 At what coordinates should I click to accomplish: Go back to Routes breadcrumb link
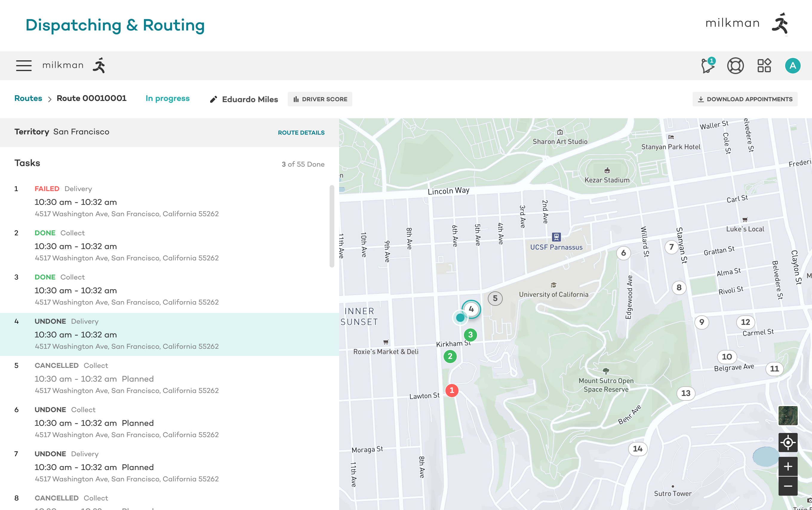[28, 99]
